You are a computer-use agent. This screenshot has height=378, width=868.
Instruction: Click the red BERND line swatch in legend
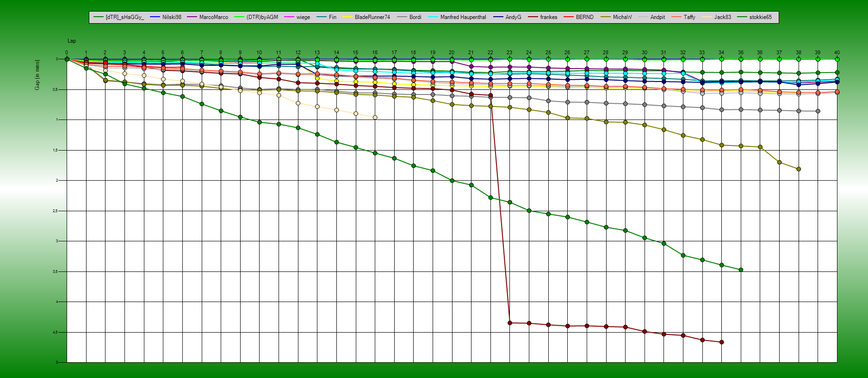tap(569, 17)
